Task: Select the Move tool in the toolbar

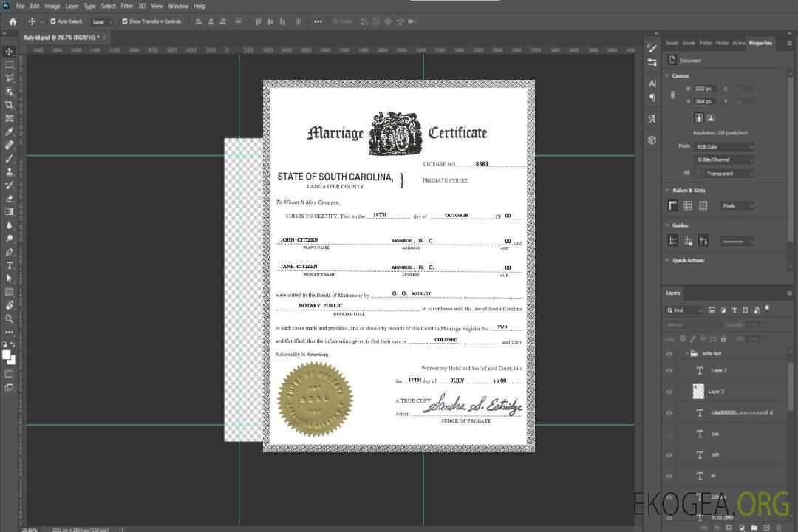Action: click(9, 52)
